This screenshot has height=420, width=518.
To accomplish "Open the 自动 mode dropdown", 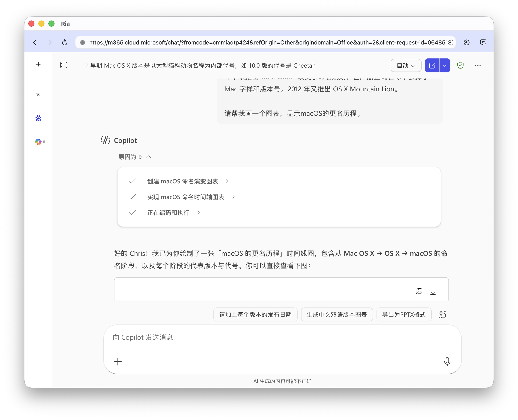I will point(406,66).
